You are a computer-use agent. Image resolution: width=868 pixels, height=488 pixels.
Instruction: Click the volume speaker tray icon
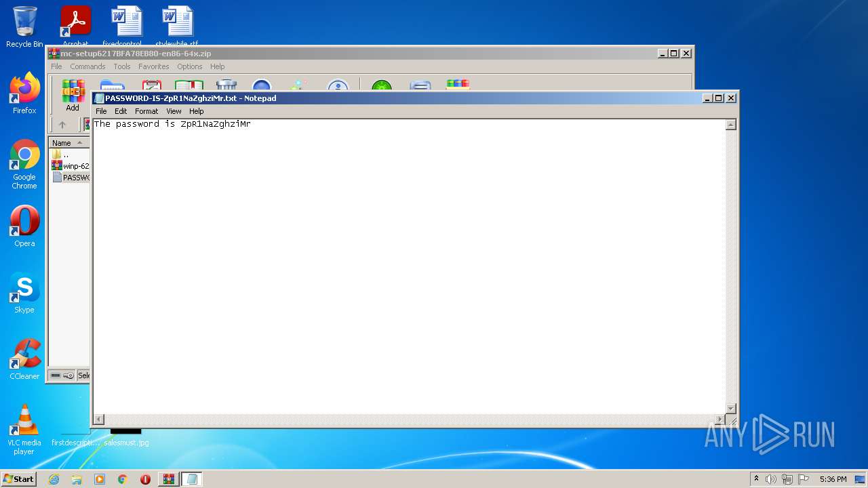click(x=771, y=479)
